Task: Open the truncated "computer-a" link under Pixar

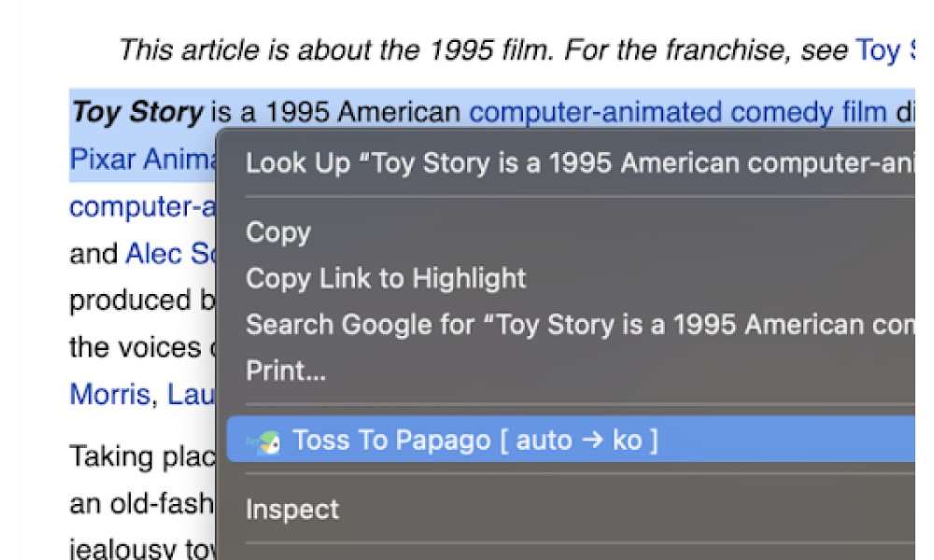Action: pos(142,207)
